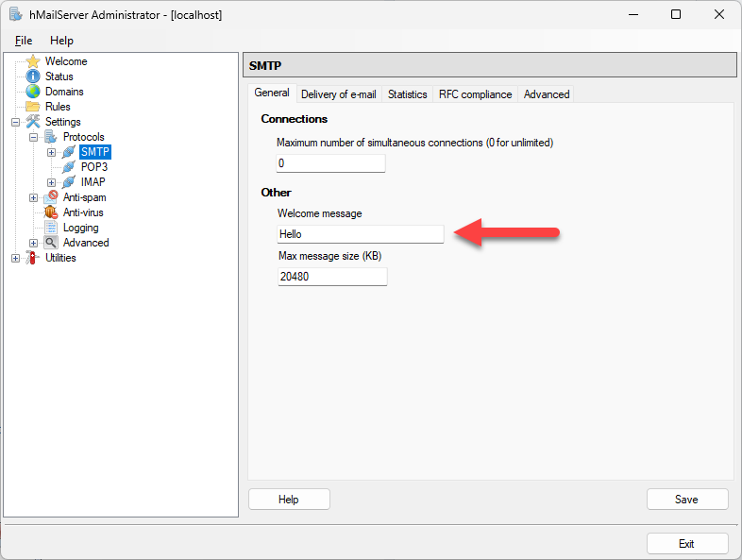Minimize the hMailServer Administrator window
The image size is (742, 560).
tap(633, 15)
